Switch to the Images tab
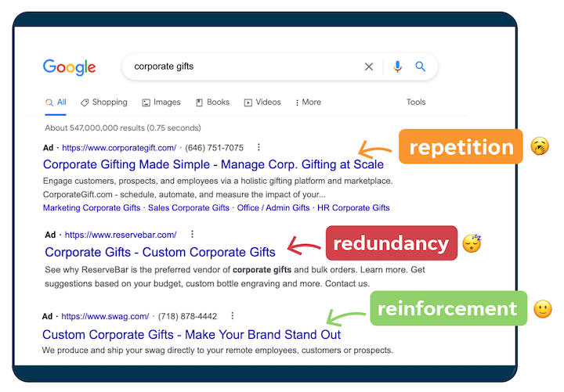Screen dimensions: 564x392 [161, 102]
